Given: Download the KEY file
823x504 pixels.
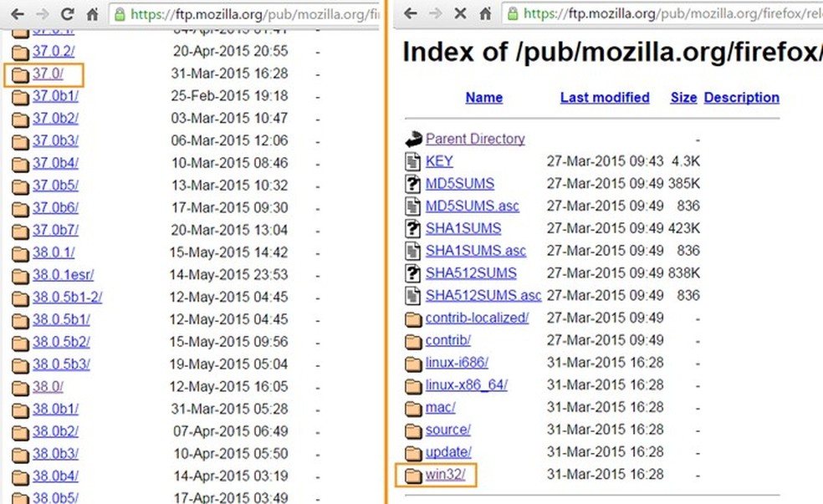Looking at the screenshot, I should pos(439,161).
